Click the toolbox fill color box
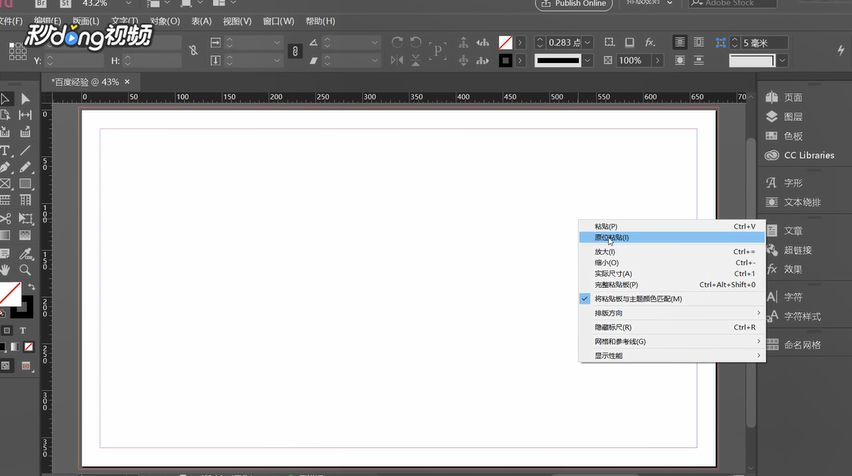The height and width of the screenshot is (476, 852). [x=9, y=293]
